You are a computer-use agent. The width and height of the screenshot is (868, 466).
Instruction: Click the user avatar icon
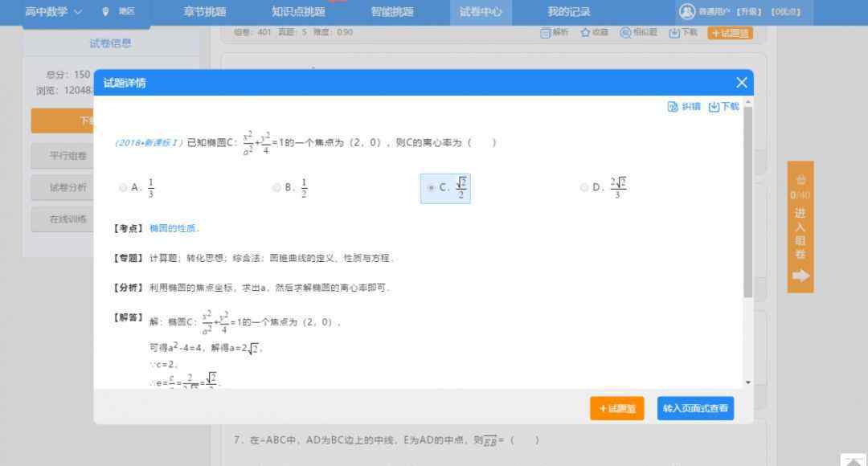(x=686, y=11)
